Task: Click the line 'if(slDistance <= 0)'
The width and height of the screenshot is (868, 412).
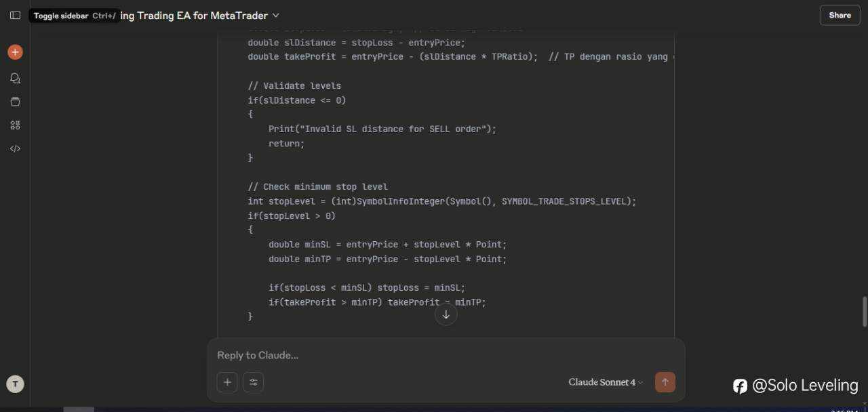Action: [297, 100]
